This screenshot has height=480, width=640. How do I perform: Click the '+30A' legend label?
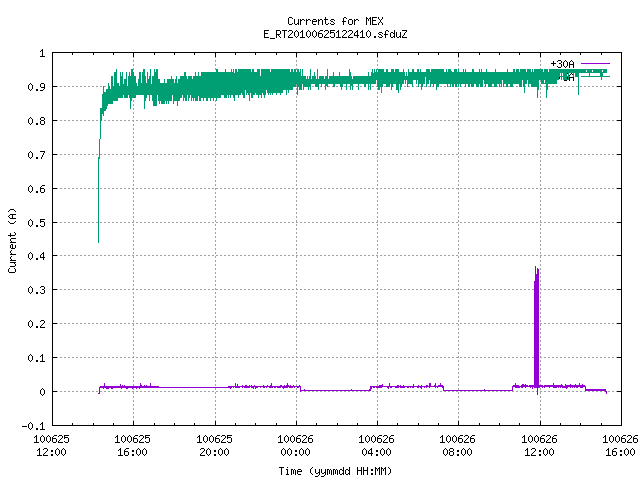[562, 64]
